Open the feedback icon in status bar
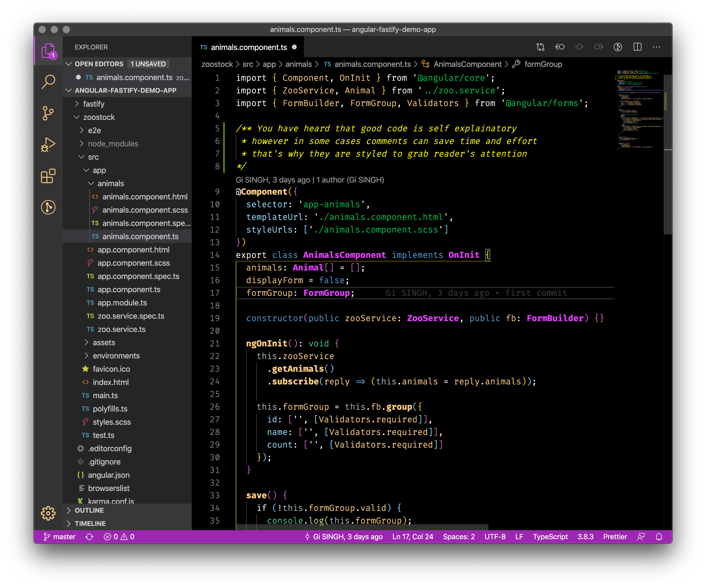The height and width of the screenshot is (588, 706). pos(641,536)
